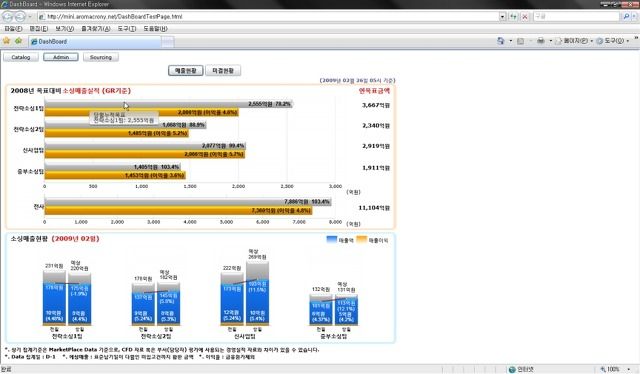Click the yellow 매출이익 legend swatch
Viewport: 640px width, 374px height.
tap(361, 240)
